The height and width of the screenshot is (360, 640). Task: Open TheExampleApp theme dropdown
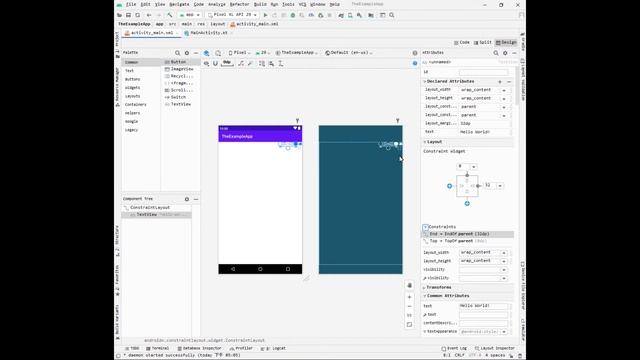pyautogui.click(x=297, y=53)
